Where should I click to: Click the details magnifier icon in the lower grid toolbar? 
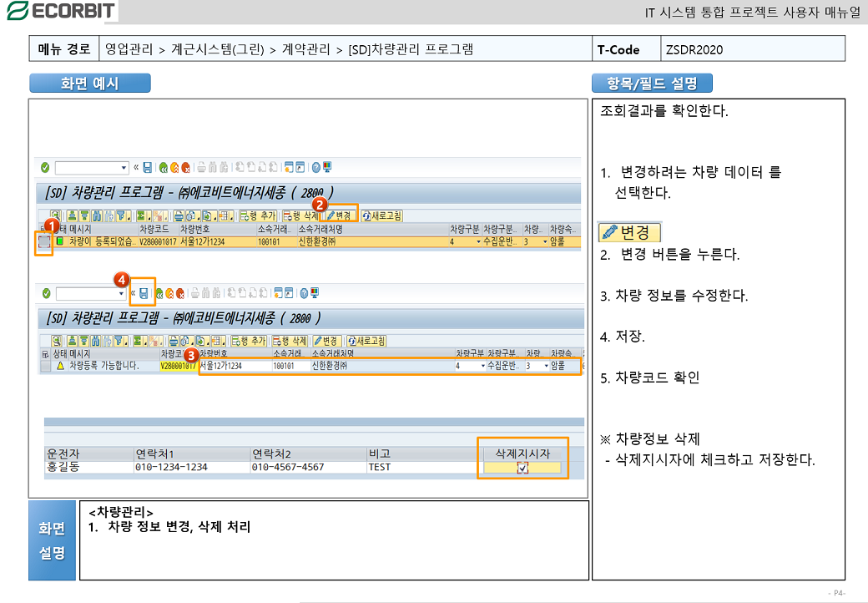point(56,342)
